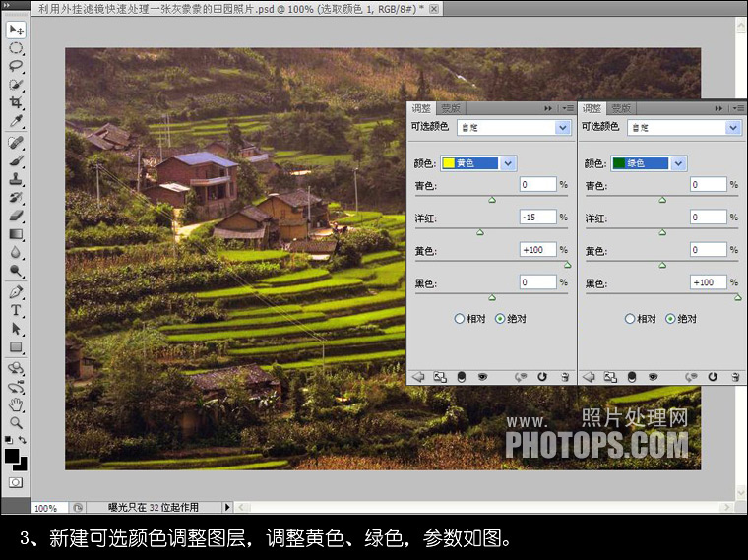Select the Type tool
748x560 pixels.
pos(16,310)
